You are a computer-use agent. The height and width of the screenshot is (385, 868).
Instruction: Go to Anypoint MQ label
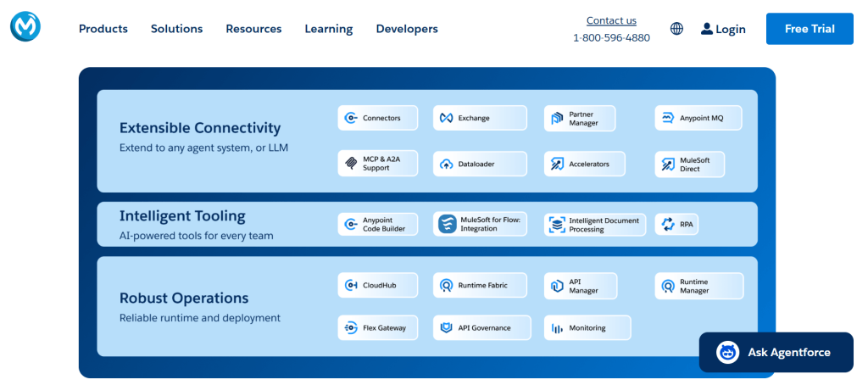pyautogui.click(x=701, y=118)
